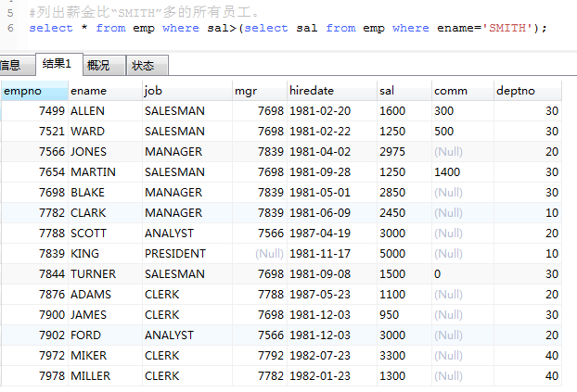
Task: Click comm value 1400
Action: click(463, 172)
